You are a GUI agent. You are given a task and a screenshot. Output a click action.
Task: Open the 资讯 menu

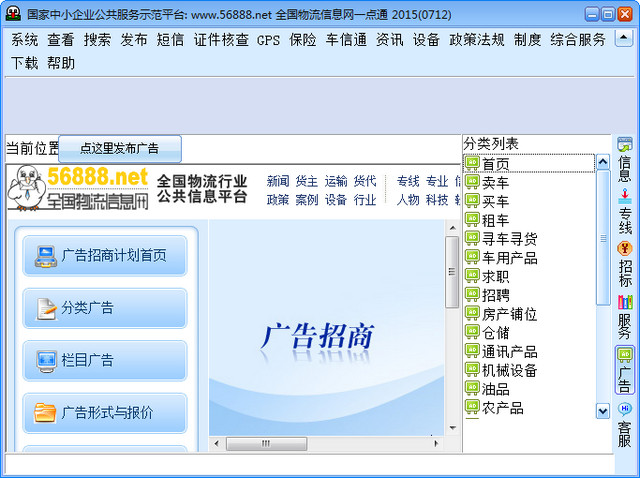click(389, 40)
